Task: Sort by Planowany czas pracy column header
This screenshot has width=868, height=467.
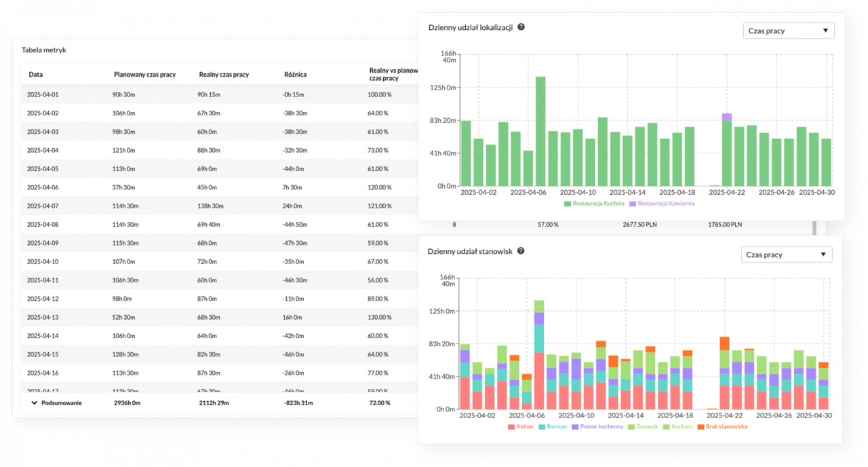Action: click(144, 75)
